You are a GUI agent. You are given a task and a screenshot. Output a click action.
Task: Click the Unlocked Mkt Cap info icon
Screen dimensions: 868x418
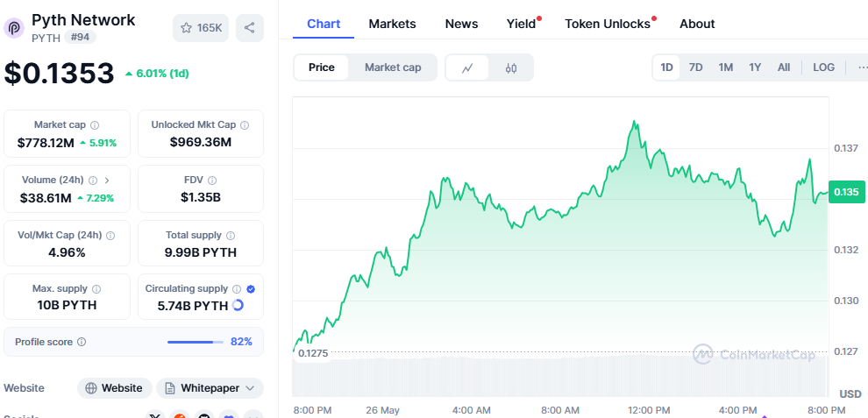(245, 125)
